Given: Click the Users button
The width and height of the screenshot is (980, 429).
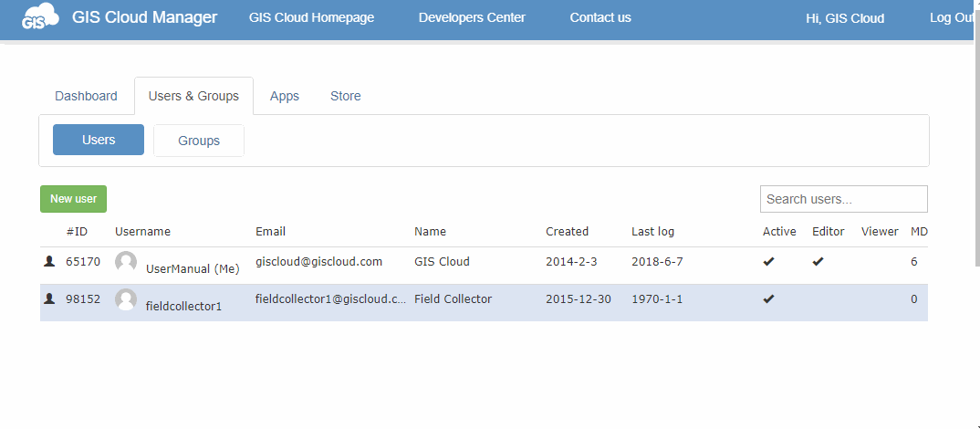Looking at the screenshot, I should point(99,140).
